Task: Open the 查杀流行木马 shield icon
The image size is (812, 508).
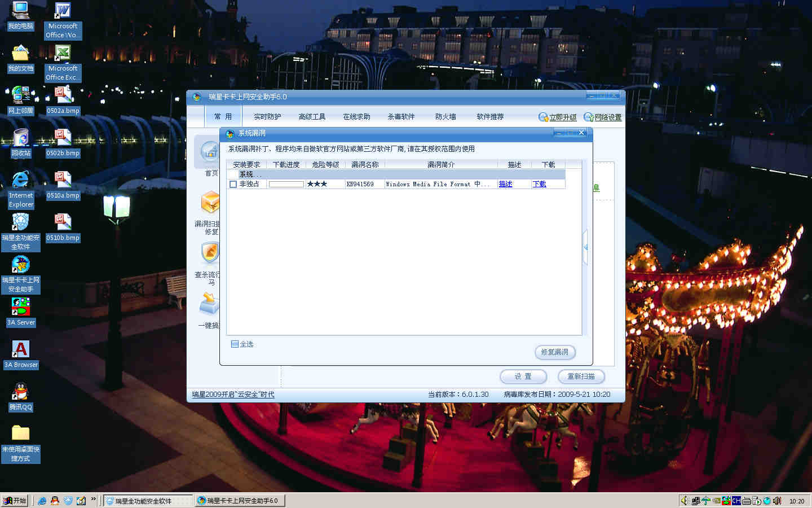Action: point(210,253)
